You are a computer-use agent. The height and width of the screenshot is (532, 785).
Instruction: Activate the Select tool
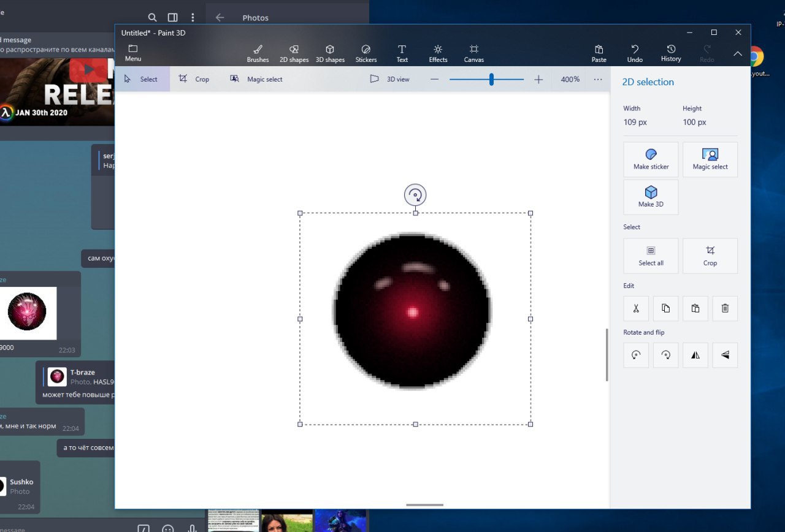[x=142, y=79]
